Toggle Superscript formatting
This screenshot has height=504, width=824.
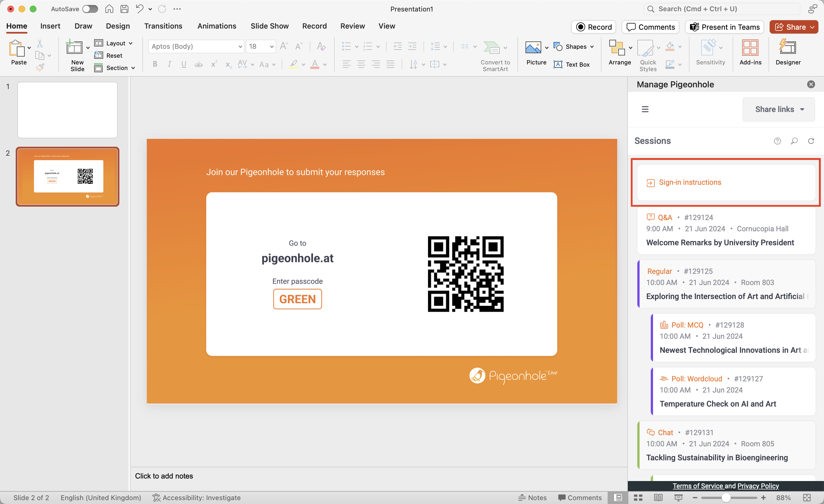[x=214, y=64]
